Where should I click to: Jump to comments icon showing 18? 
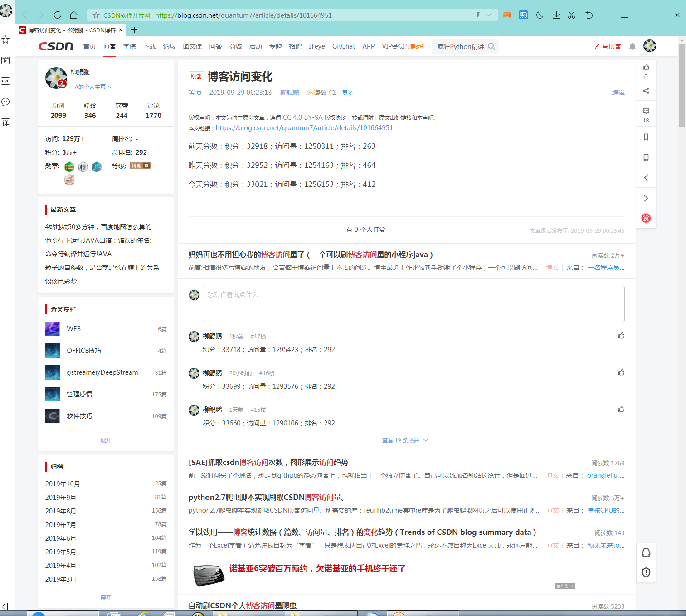coord(646,111)
